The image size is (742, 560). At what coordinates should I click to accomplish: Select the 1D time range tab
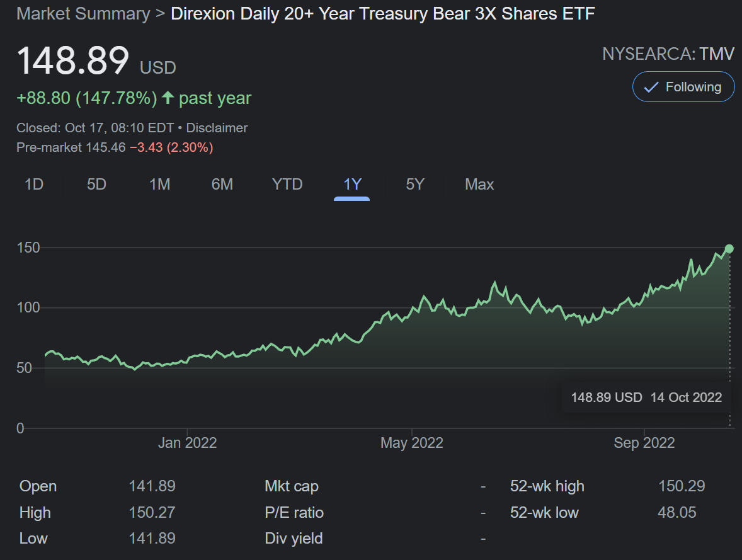[34, 184]
